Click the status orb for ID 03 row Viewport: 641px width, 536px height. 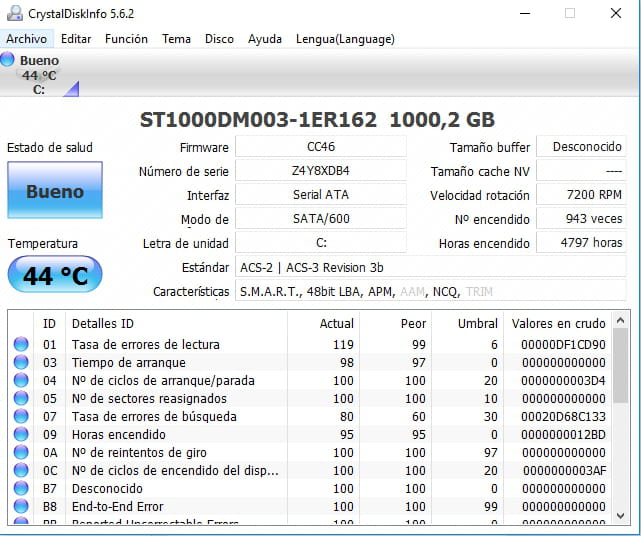[21, 362]
